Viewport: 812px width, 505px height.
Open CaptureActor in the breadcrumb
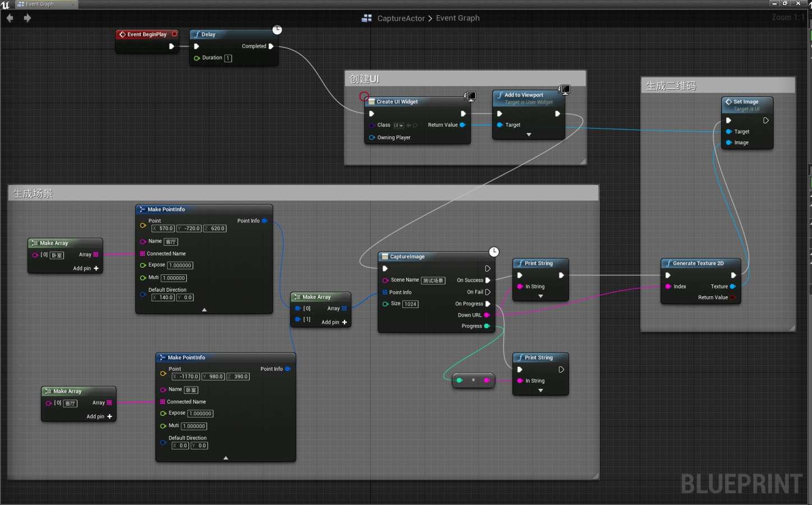point(401,18)
